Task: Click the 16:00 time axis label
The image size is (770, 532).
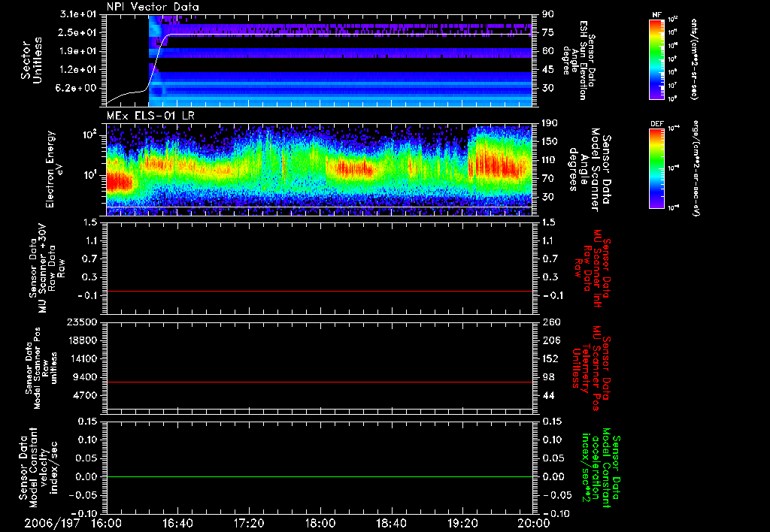Action: (x=107, y=523)
